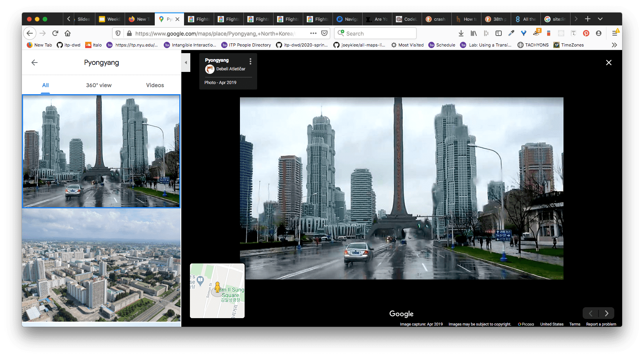
Task: Close the photo viewer with X
Action: click(608, 63)
